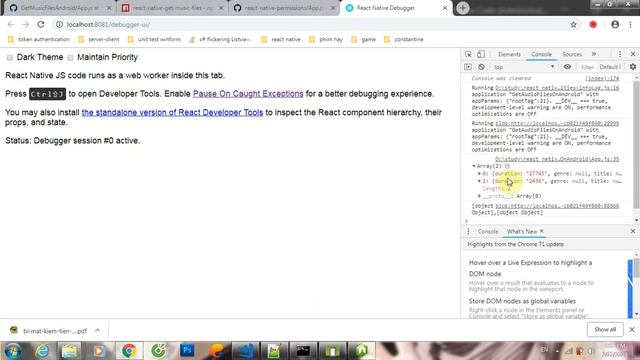
Task: Open Pause On Caught Exceptions link
Action: pyautogui.click(x=248, y=94)
